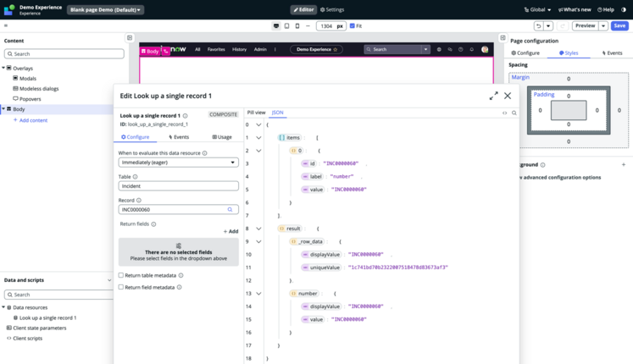Click the pink Body edit icon
This screenshot has height=364, width=633.
(x=165, y=51)
